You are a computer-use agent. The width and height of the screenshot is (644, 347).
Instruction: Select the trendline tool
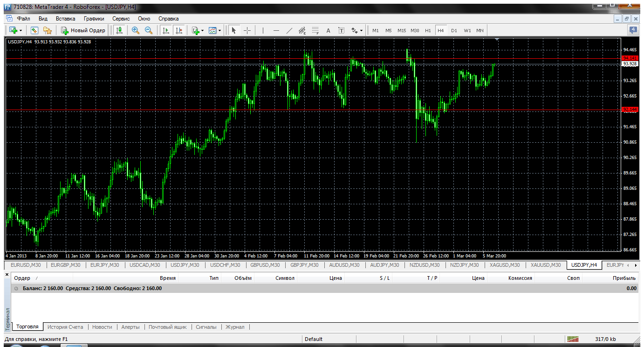(289, 30)
